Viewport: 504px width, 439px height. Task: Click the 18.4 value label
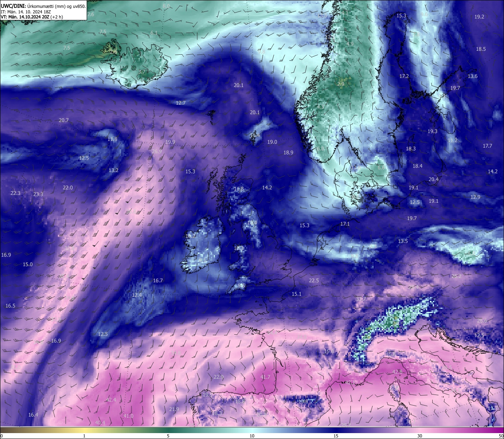tap(417, 166)
